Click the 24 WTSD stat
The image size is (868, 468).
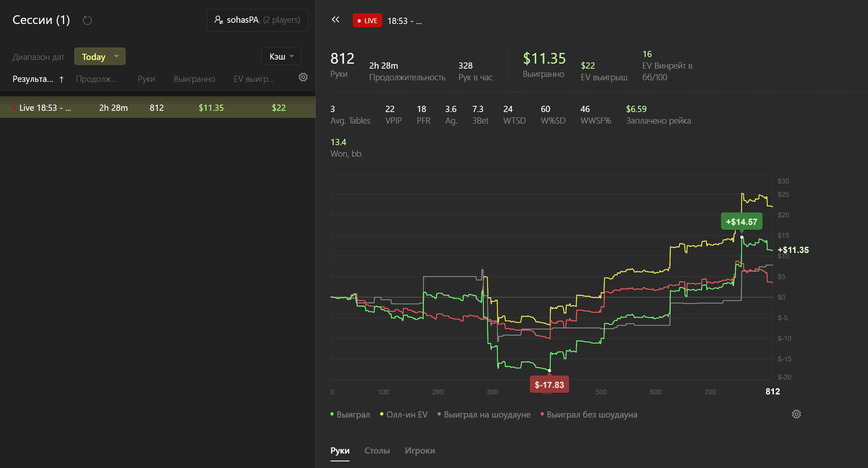(x=514, y=115)
